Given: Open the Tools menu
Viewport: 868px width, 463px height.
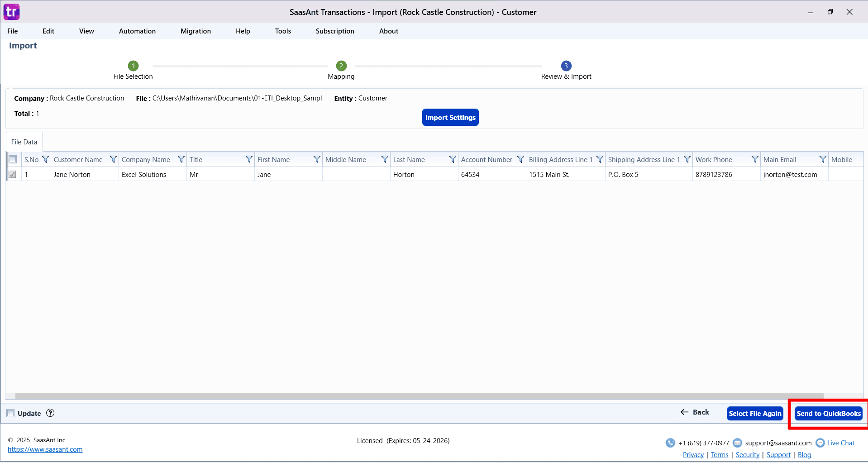Looking at the screenshot, I should pyautogui.click(x=283, y=31).
